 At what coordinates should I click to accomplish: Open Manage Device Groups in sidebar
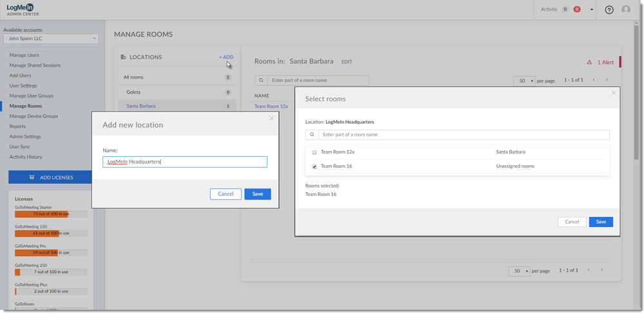coord(34,116)
